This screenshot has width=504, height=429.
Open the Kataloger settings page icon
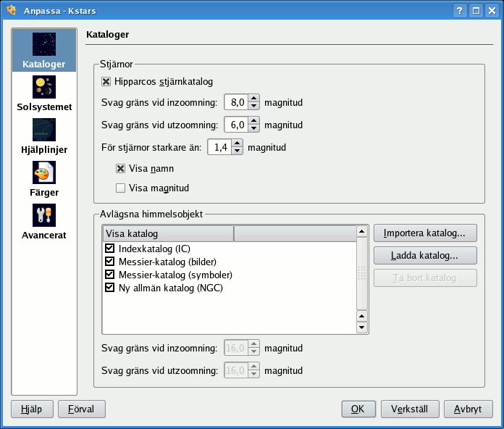(x=43, y=44)
